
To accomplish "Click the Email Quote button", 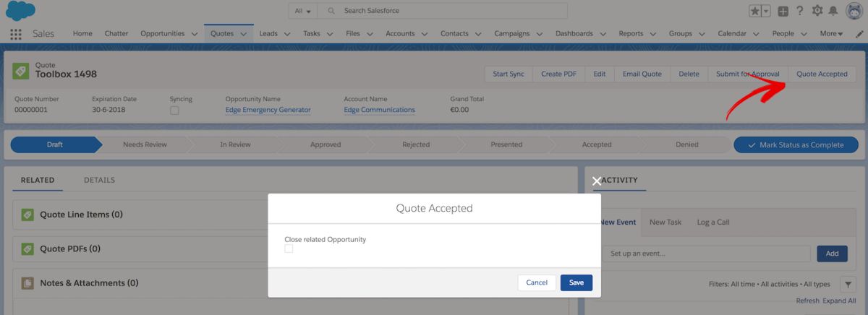I will [x=642, y=74].
